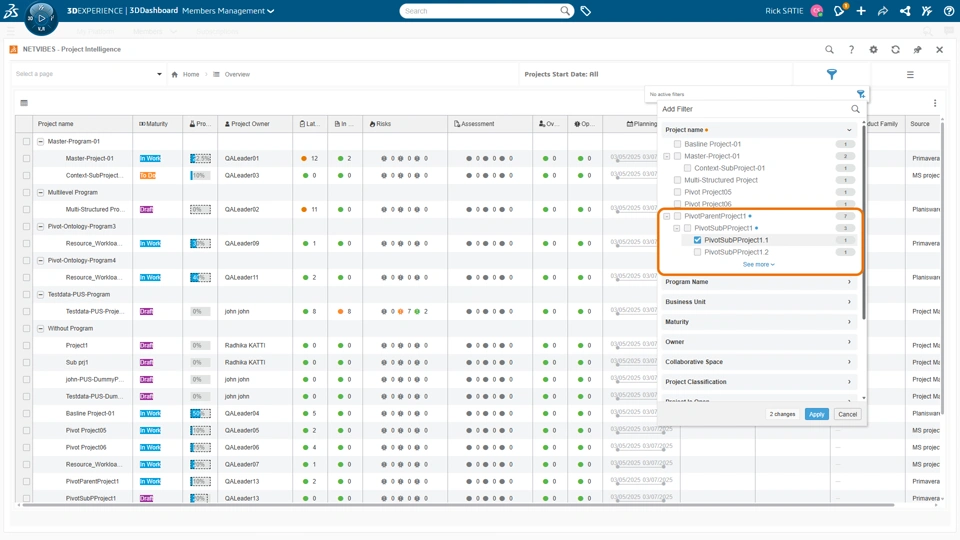
Task: Click the Cancel filter button
Action: pyautogui.click(x=847, y=414)
